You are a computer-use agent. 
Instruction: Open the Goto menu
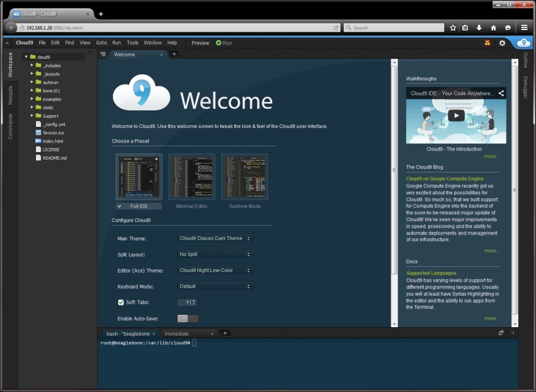tap(101, 43)
